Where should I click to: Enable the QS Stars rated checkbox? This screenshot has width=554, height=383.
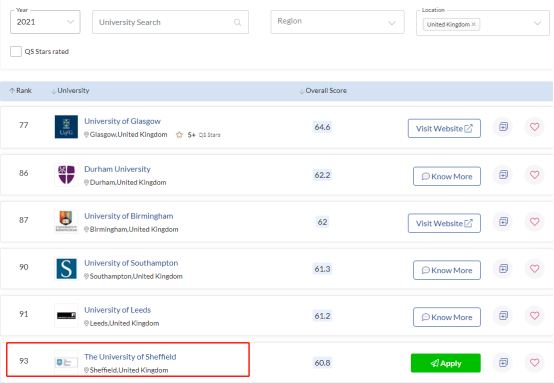(x=16, y=51)
